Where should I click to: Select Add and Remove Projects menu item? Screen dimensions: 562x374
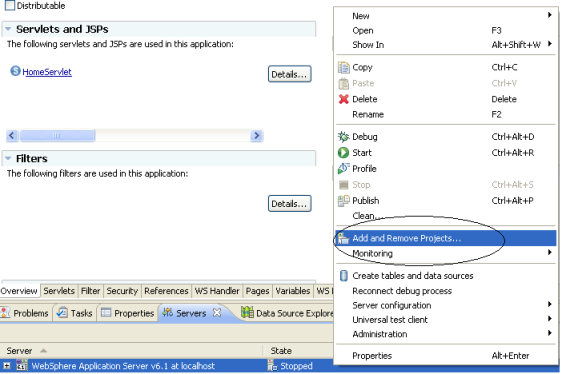tap(446, 238)
